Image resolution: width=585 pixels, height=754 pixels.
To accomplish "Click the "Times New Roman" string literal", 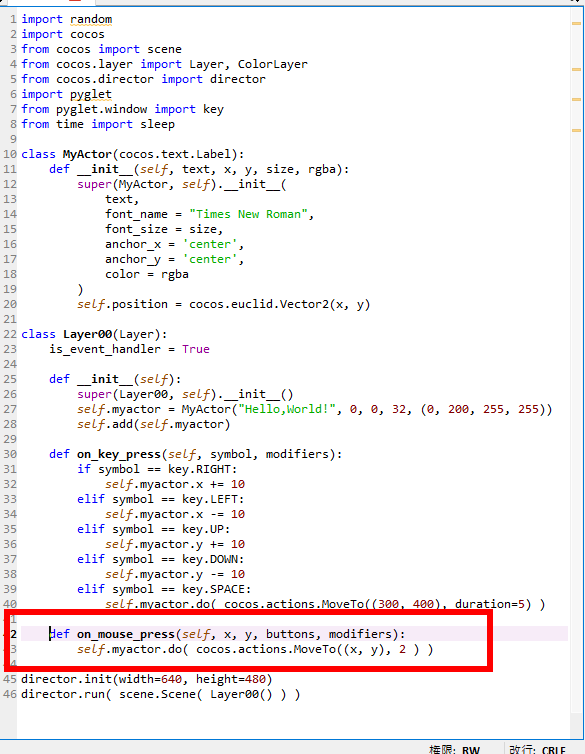I will pyautogui.click(x=248, y=214).
